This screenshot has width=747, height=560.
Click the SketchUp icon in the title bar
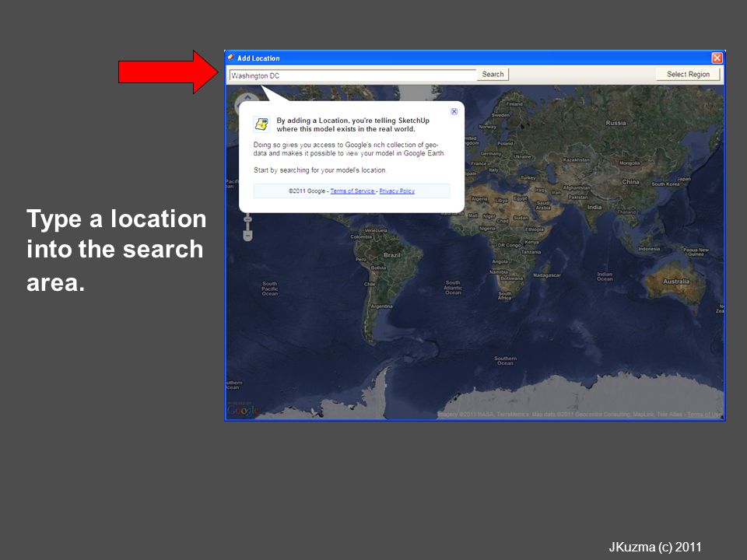[x=231, y=58]
